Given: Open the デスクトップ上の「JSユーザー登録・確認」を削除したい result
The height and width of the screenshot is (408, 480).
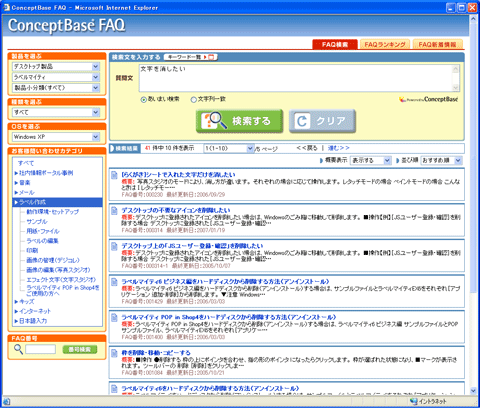Looking at the screenshot, I should tap(192, 246).
